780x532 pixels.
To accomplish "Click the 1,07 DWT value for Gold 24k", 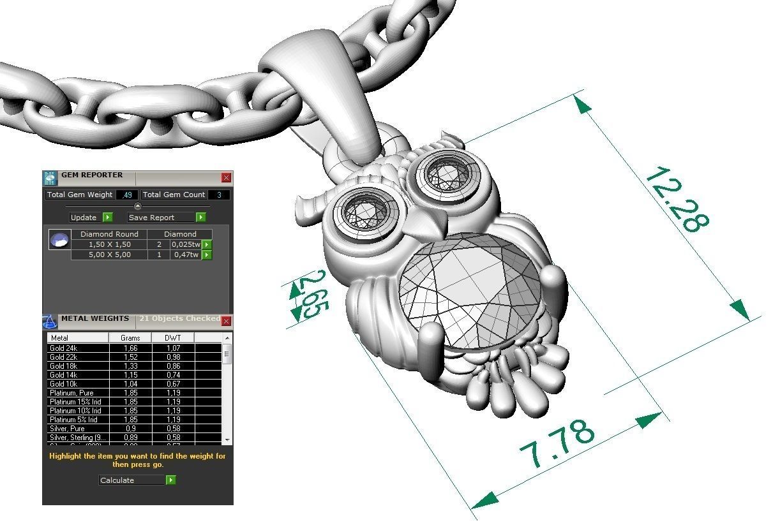I will 173,349.
